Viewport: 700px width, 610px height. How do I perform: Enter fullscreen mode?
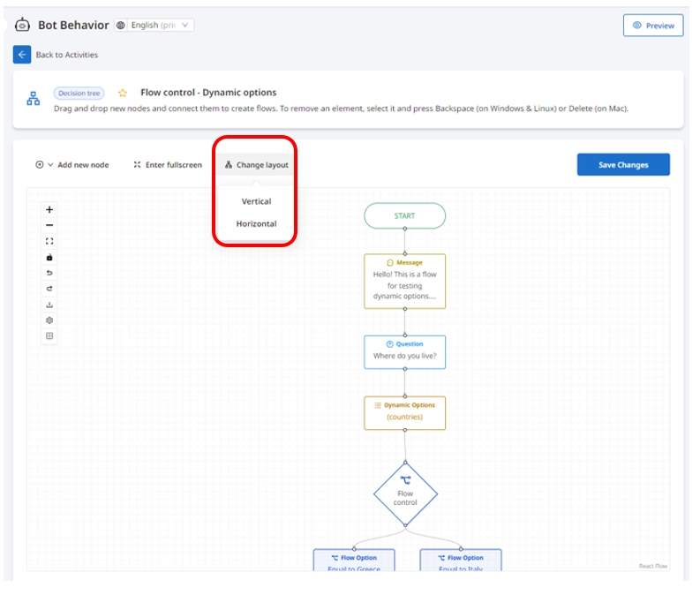(x=168, y=165)
